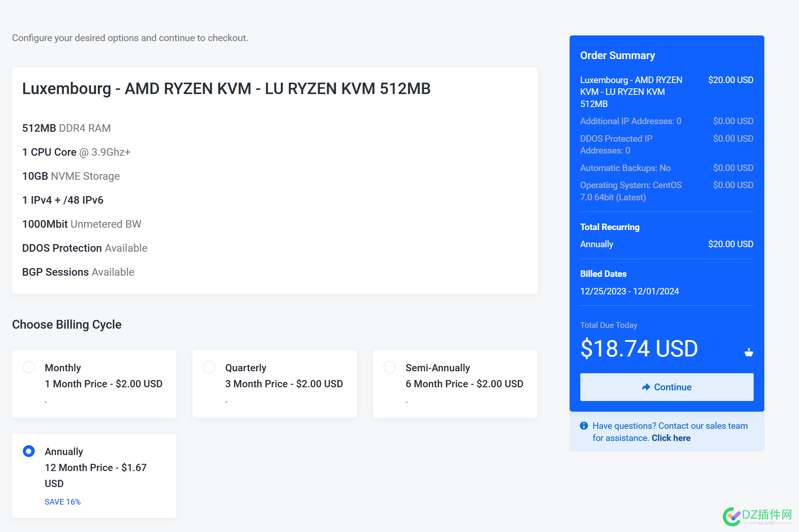Click the '512MB DDR4 RAM' spec line
The width and height of the screenshot is (799, 532).
click(x=66, y=128)
